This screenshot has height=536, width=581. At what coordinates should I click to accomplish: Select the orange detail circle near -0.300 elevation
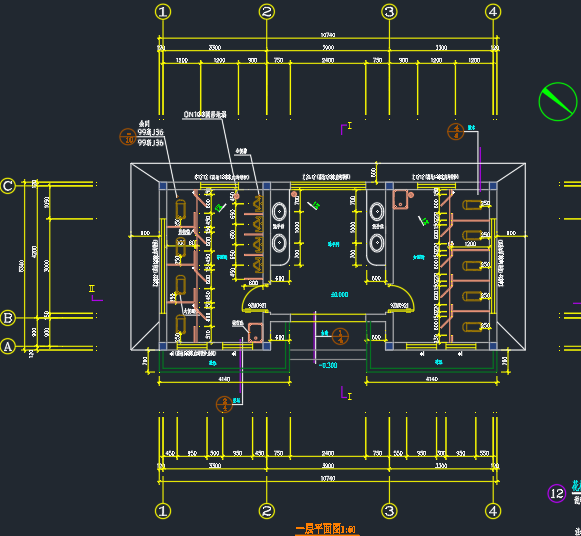pos(340,336)
